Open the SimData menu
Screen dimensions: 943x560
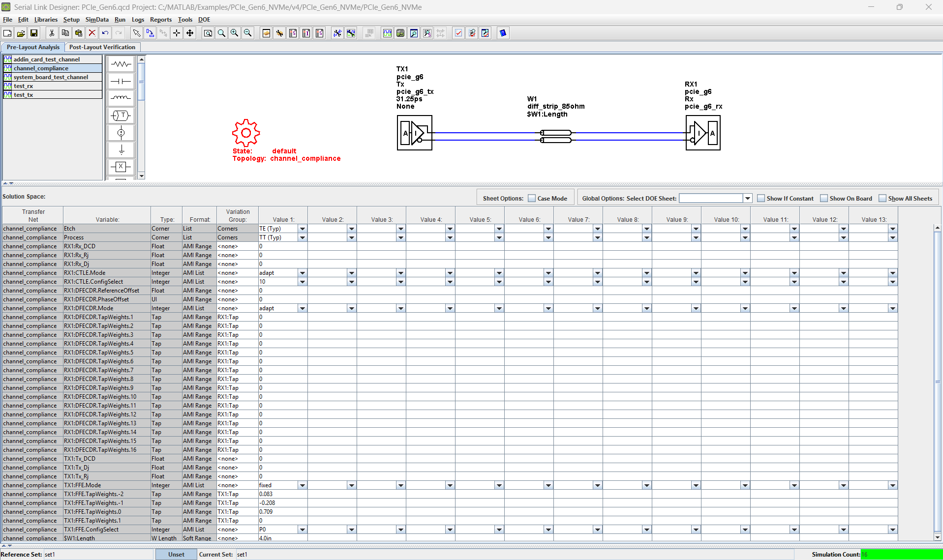point(97,20)
